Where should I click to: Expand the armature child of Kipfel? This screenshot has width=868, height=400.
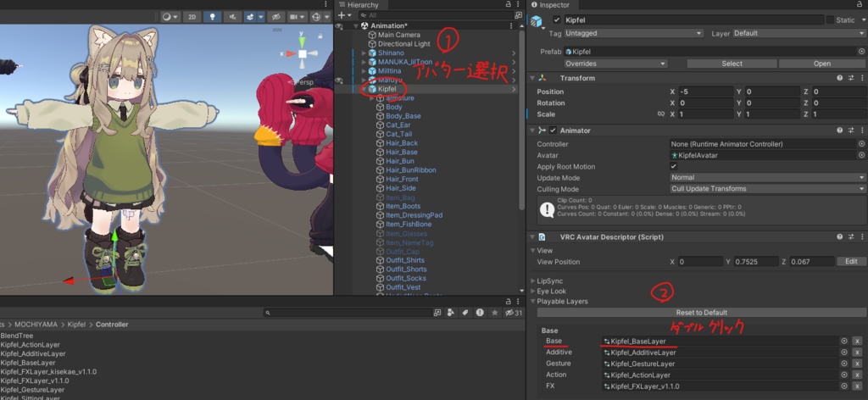pos(372,98)
